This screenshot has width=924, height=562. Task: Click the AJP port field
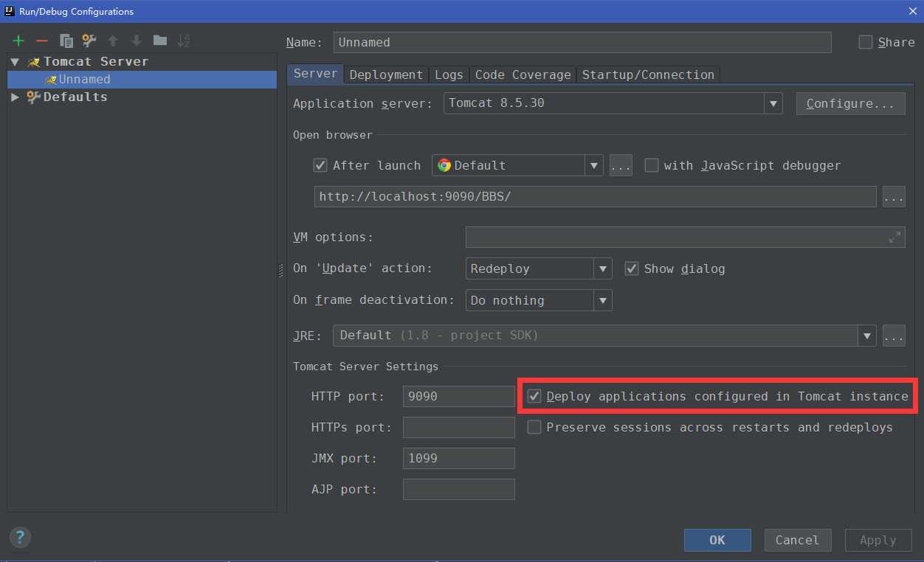[459, 489]
